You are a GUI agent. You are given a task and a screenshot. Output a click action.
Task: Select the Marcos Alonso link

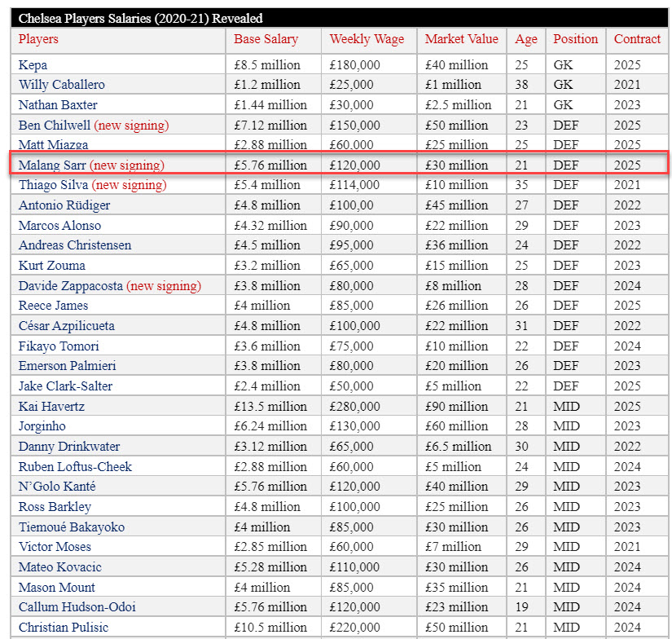coord(59,226)
